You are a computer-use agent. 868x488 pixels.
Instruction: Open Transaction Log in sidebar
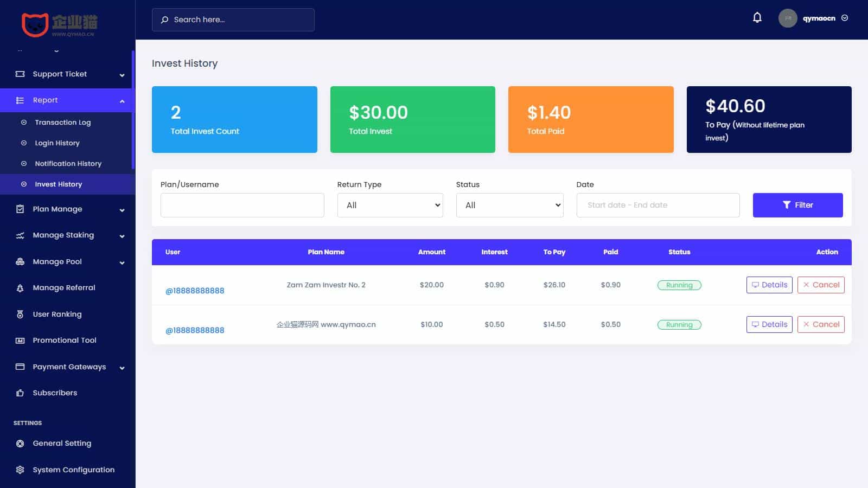63,123
